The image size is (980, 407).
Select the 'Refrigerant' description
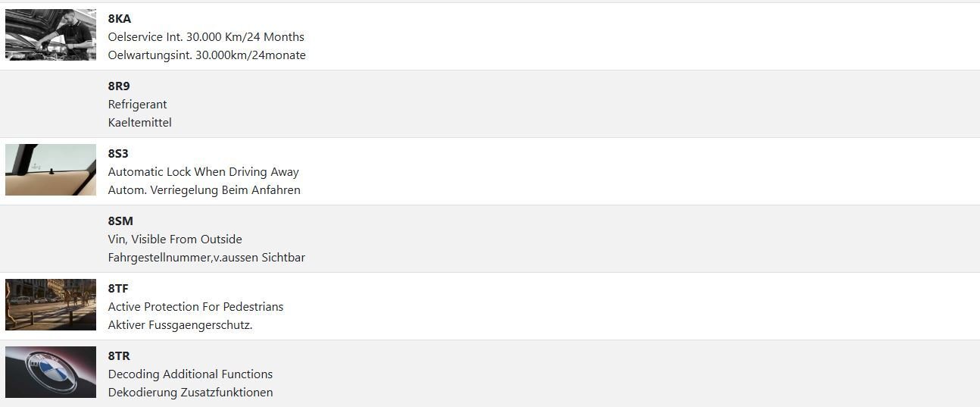pos(137,105)
